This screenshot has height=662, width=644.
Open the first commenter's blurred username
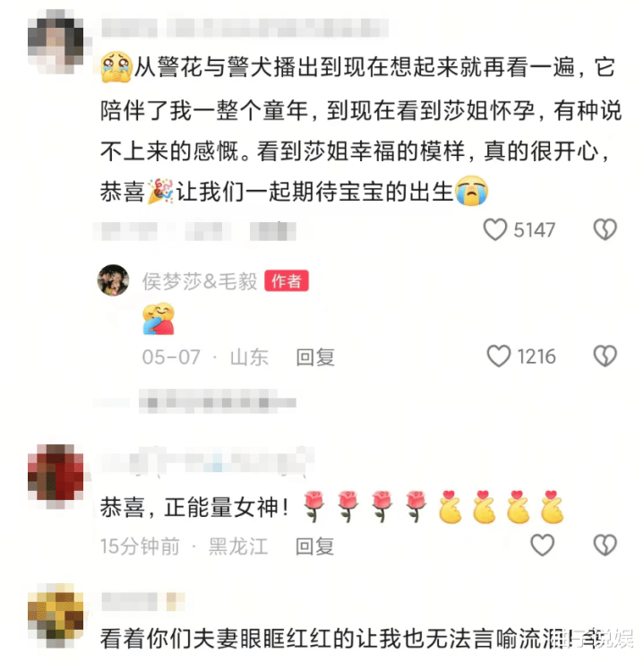pyautogui.click(x=245, y=29)
